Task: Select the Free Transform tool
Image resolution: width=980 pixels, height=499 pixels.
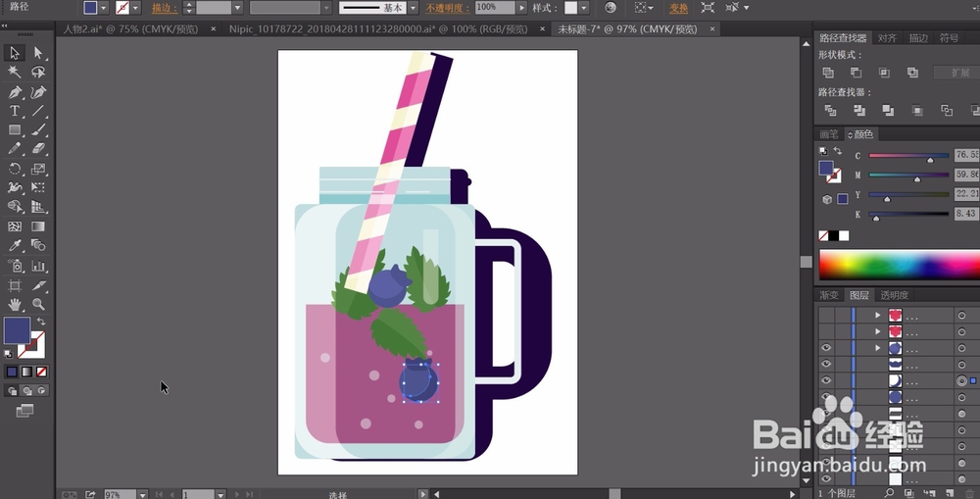Action: [38, 187]
